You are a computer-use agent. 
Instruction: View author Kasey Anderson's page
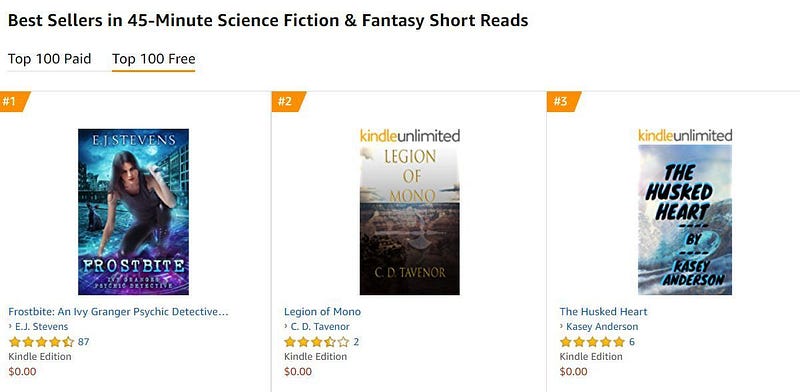(602, 327)
